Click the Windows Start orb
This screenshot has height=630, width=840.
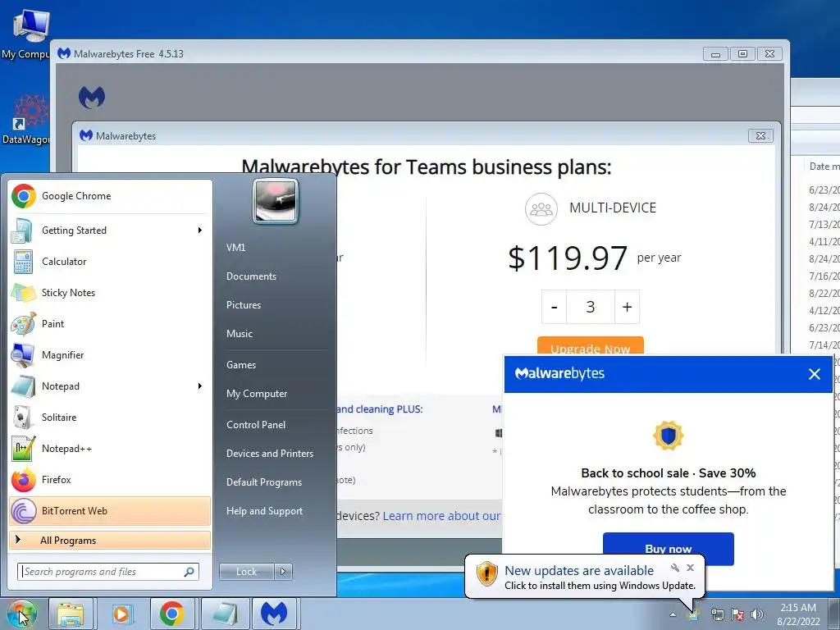click(21, 614)
